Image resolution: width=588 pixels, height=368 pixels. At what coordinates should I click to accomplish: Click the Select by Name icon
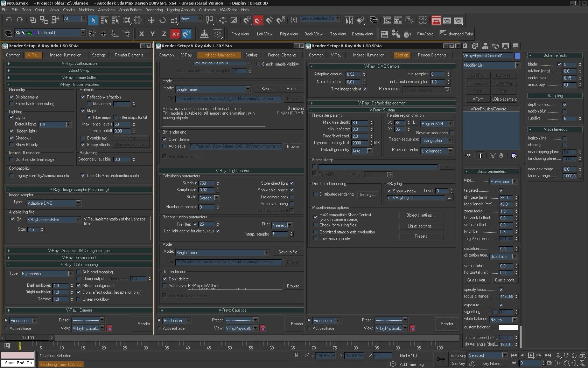(104, 20)
